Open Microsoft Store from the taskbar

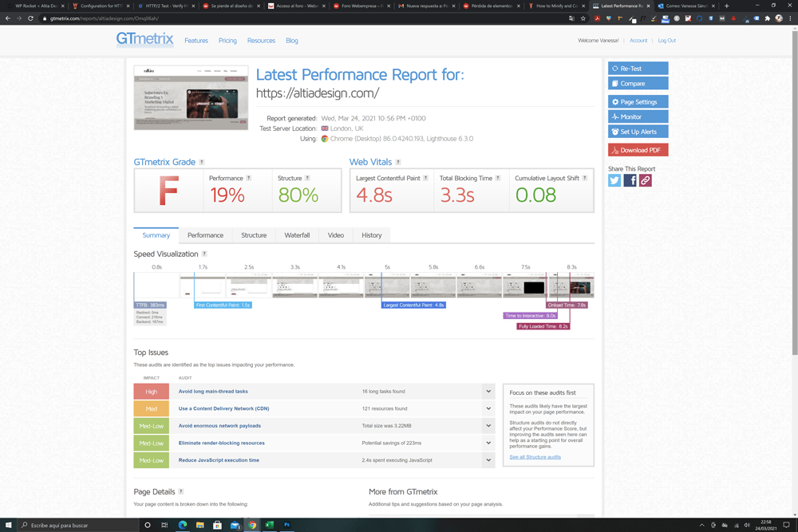point(217,525)
